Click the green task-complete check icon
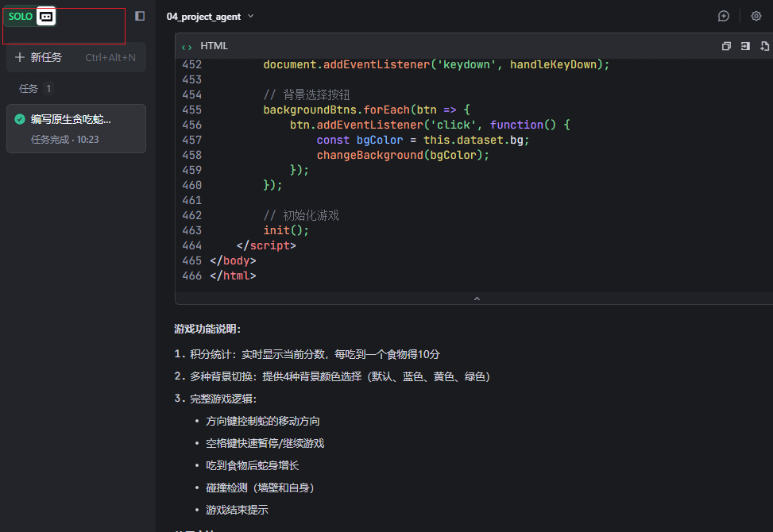This screenshot has width=773, height=532. click(20, 119)
